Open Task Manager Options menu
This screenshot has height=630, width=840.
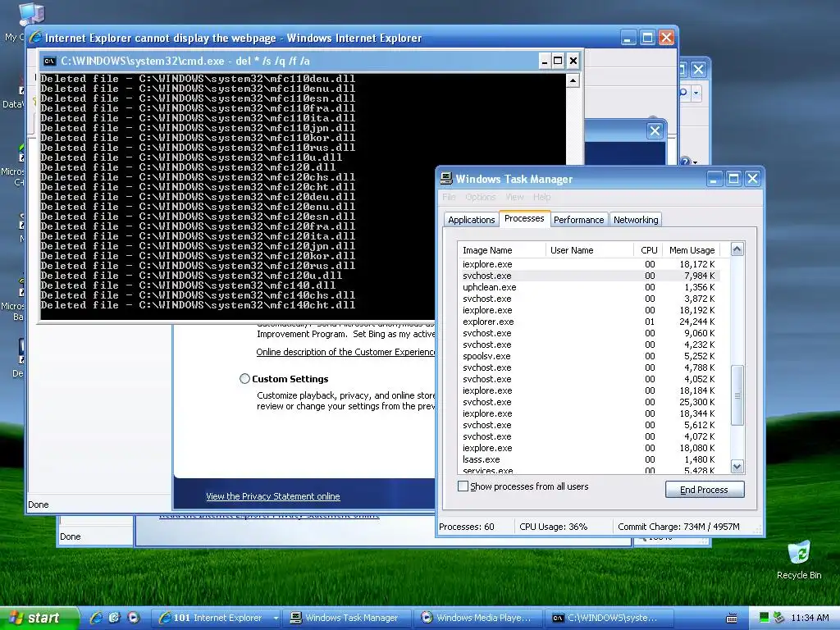pyautogui.click(x=481, y=197)
